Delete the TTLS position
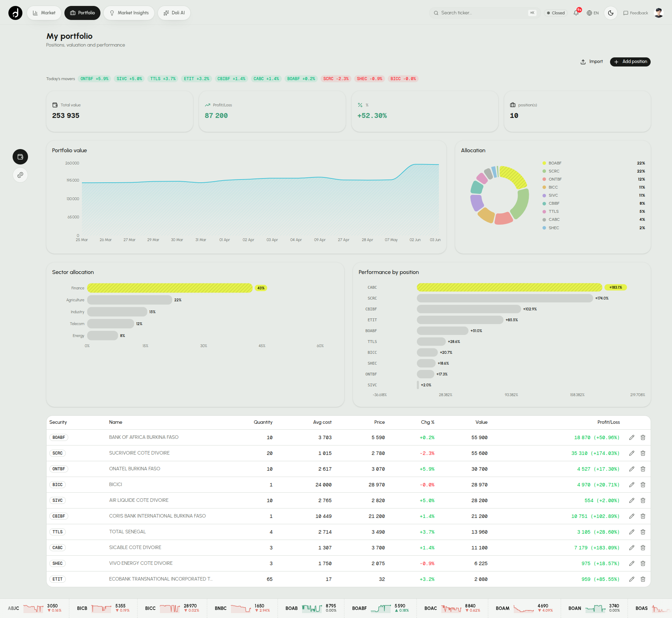The width and height of the screenshot is (672, 618). [643, 532]
